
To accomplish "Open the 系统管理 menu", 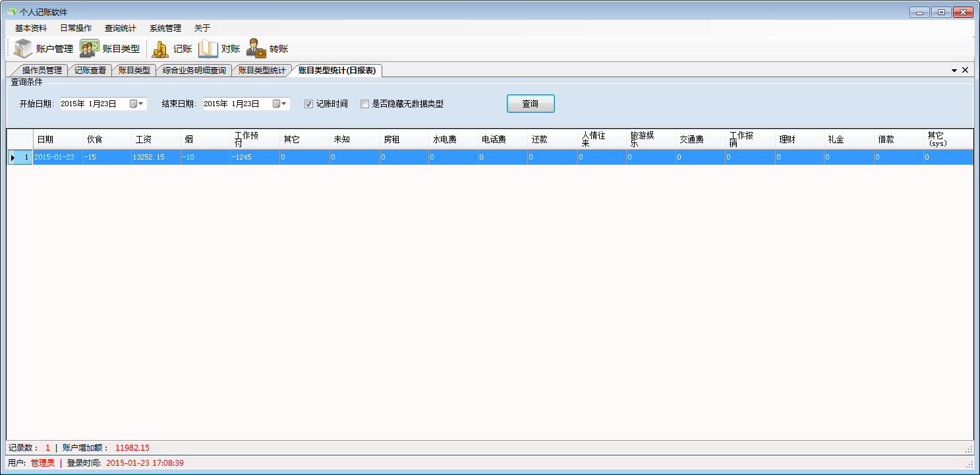I will (165, 28).
